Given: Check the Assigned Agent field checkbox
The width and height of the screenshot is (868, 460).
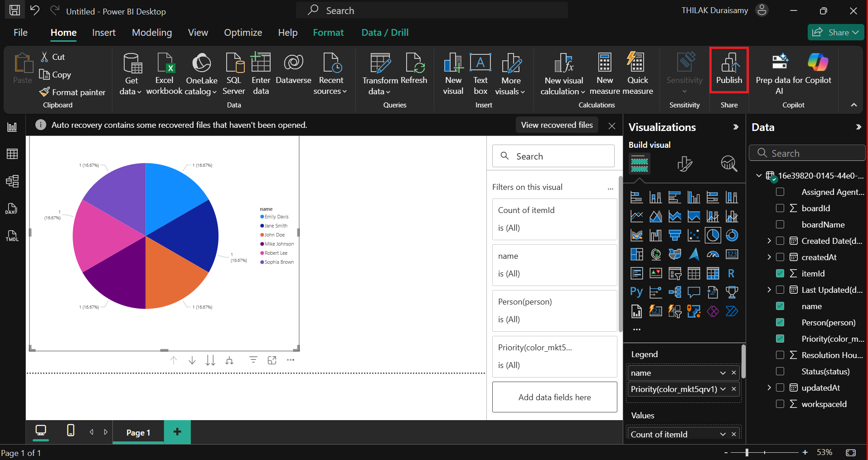Looking at the screenshot, I should (780, 192).
